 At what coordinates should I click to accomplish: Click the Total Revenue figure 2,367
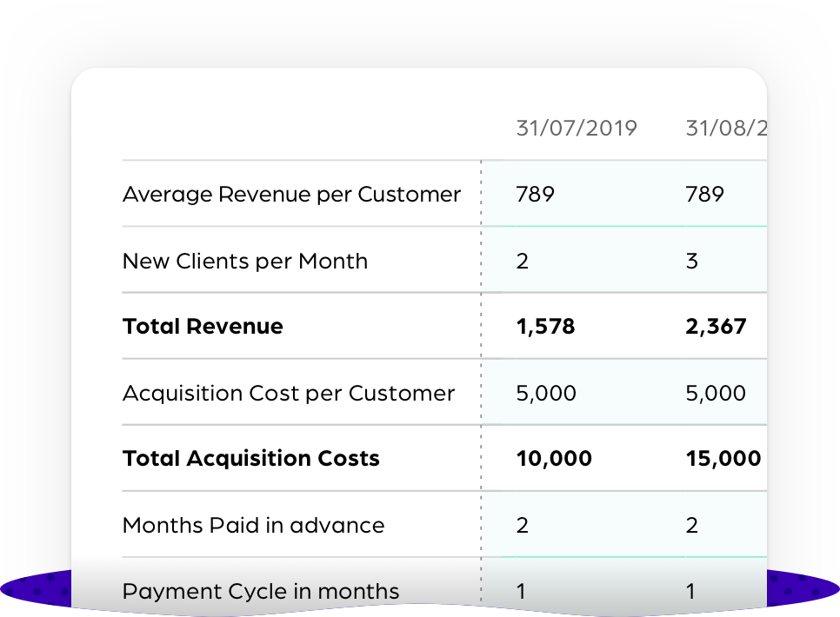tap(716, 326)
